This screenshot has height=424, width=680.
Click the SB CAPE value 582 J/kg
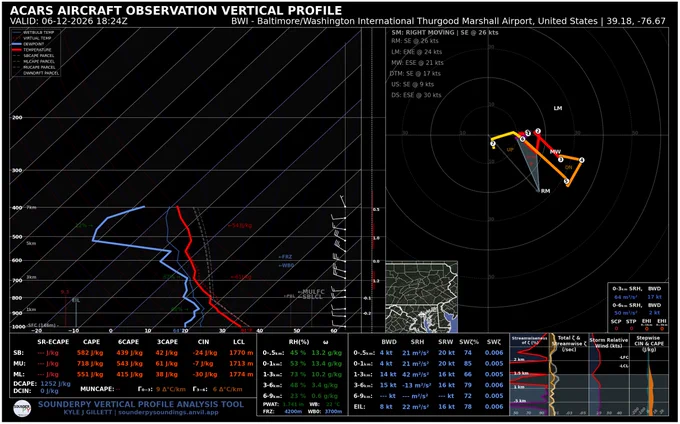tap(91, 353)
